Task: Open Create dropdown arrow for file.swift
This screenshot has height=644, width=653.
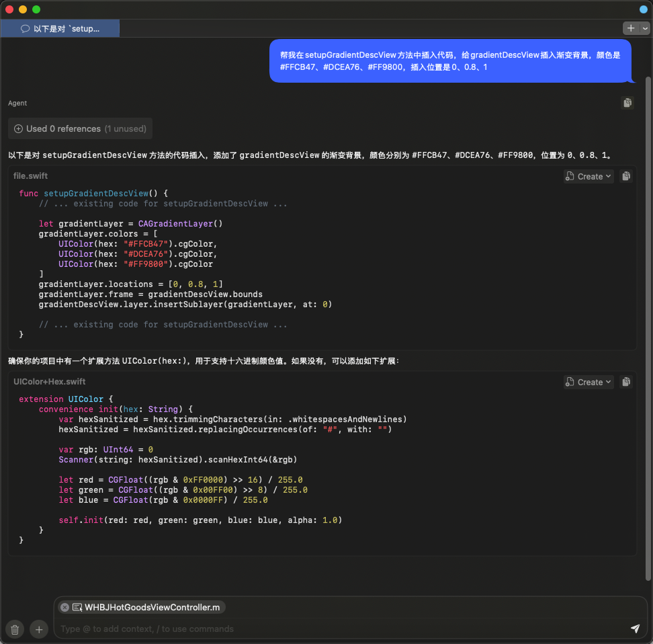Action: click(x=609, y=176)
